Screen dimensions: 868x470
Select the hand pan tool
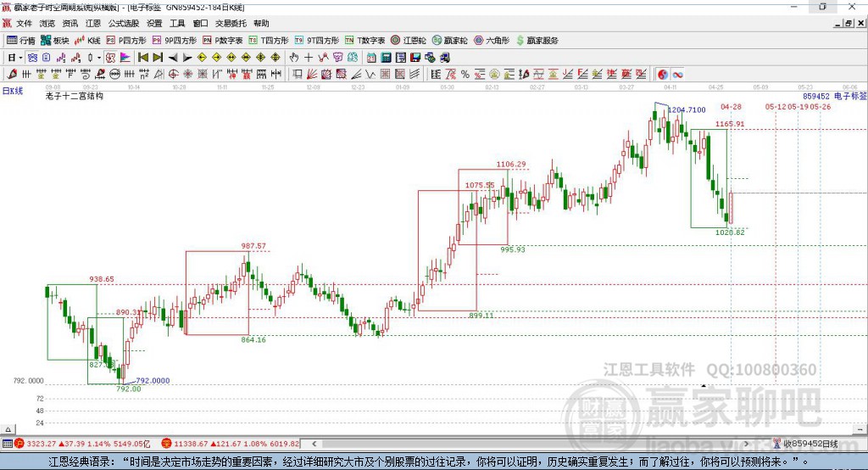294,58
